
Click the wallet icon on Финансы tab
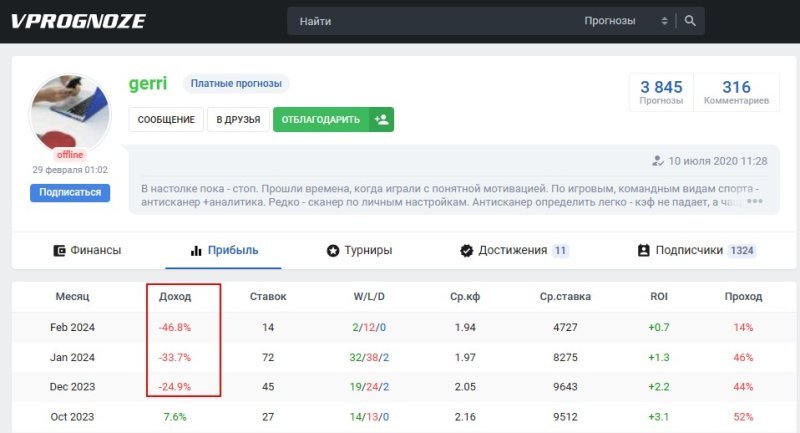(x=60, y=250)
